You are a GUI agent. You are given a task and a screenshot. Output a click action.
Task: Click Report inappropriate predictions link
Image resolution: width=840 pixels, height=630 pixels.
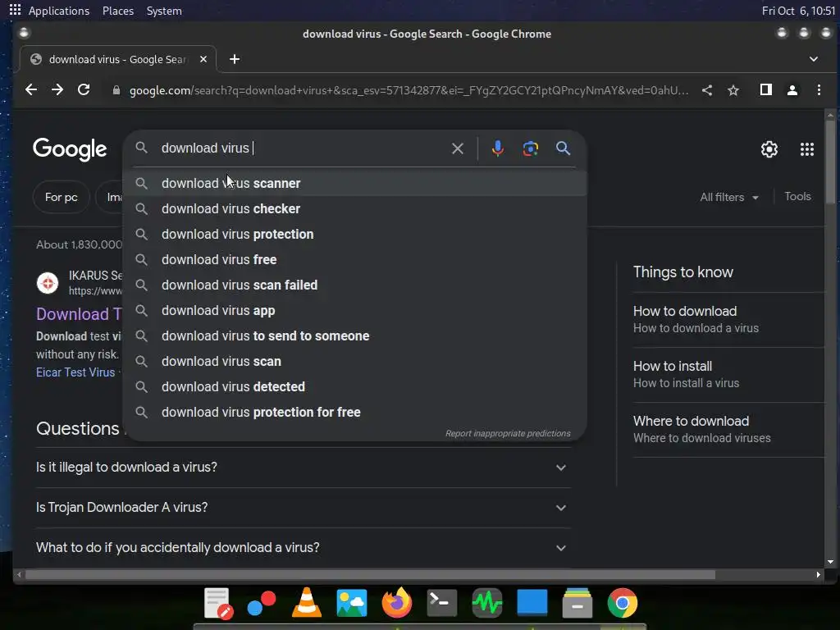click(508, 433)
